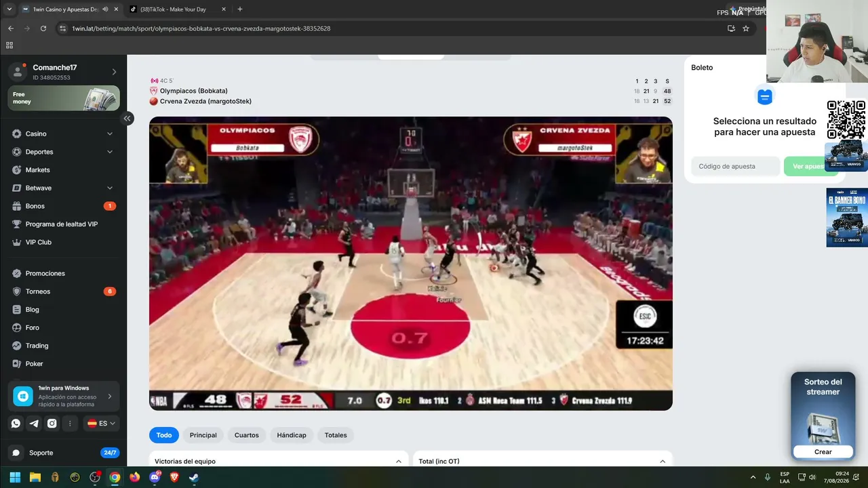Open the Casino section icon in sidebar
Screen dimensions: 868x488
(x=17, y=134)
